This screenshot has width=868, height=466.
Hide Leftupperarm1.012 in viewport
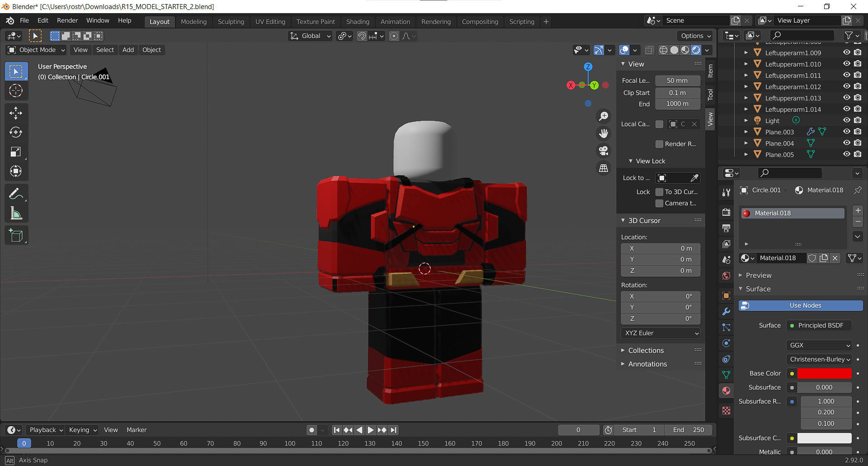click(847, 86)
